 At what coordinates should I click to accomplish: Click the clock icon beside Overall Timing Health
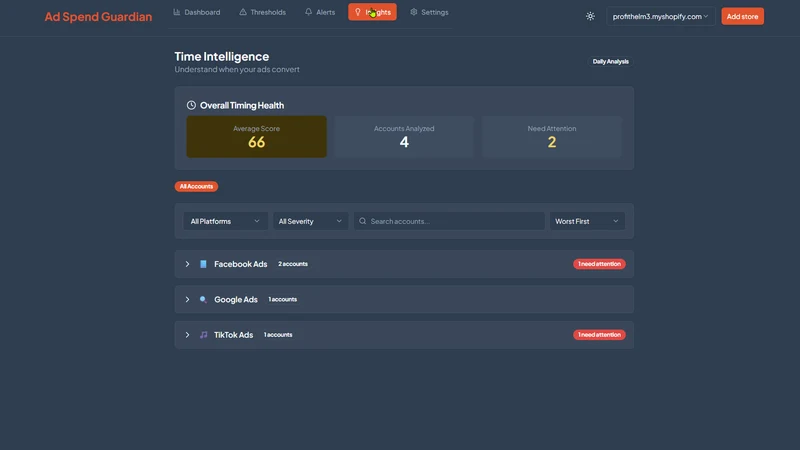[x=191, y=105]
